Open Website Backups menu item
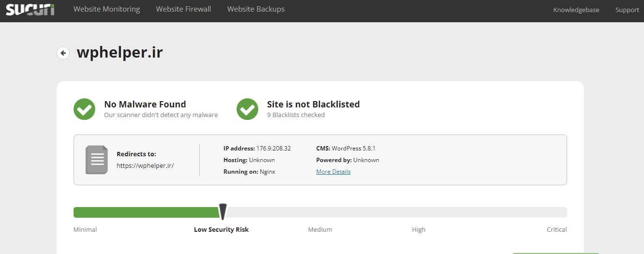 (256, 9)
